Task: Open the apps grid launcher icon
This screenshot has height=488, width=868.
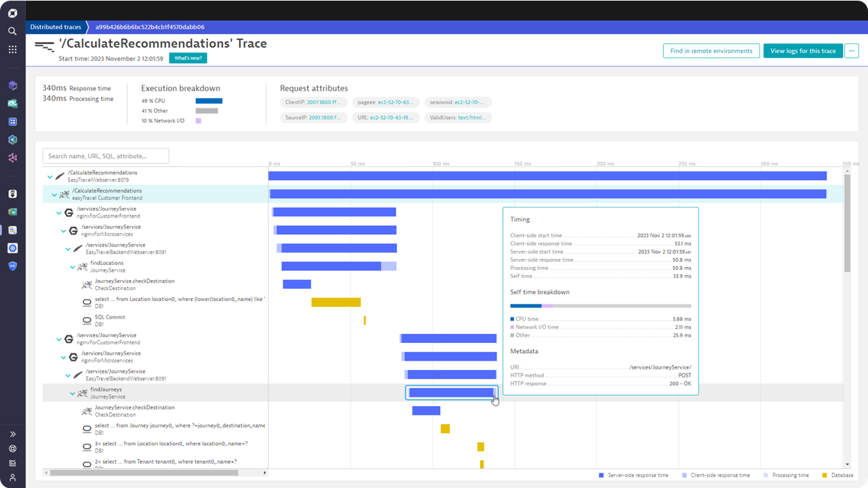Action: tap(12, 49)
